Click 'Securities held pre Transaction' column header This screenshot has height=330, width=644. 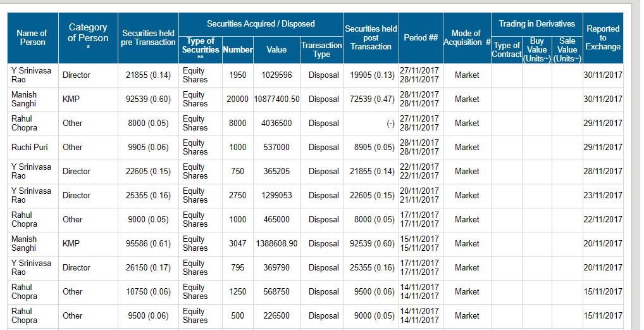(148, 37)
